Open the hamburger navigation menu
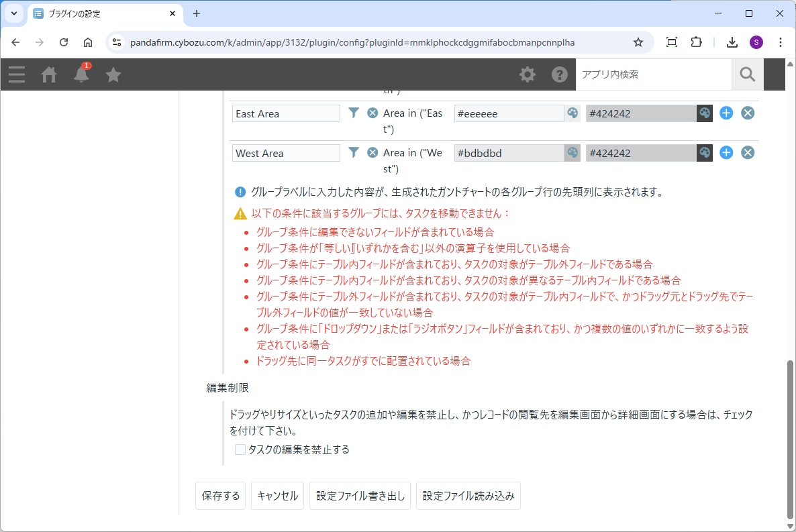The image size is (796, 532). tap(17, 74)
